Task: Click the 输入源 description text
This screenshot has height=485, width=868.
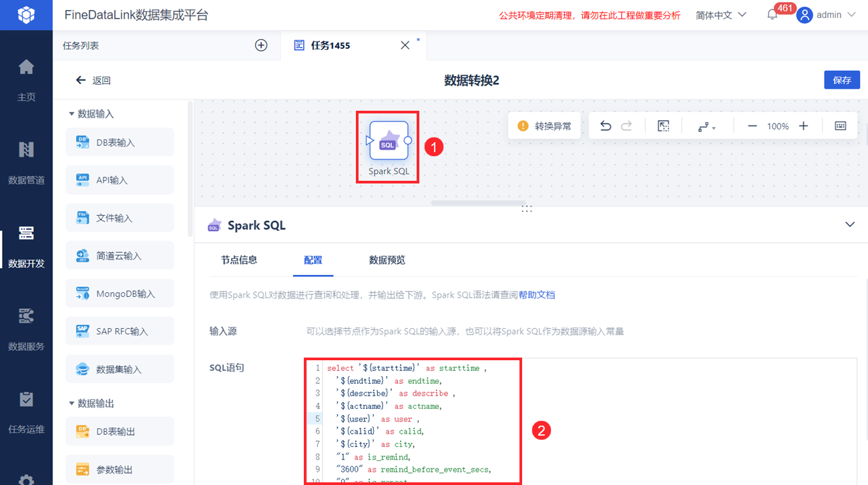Action: point(465,331)
